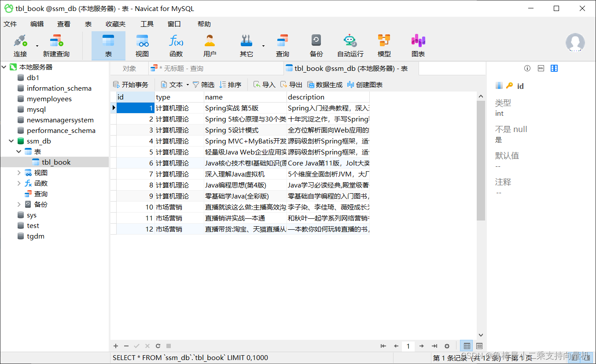Viewport: 596px width, 364px height.
Task: Open the 文本 (Text) dropdown
Action: coord(175,85)
